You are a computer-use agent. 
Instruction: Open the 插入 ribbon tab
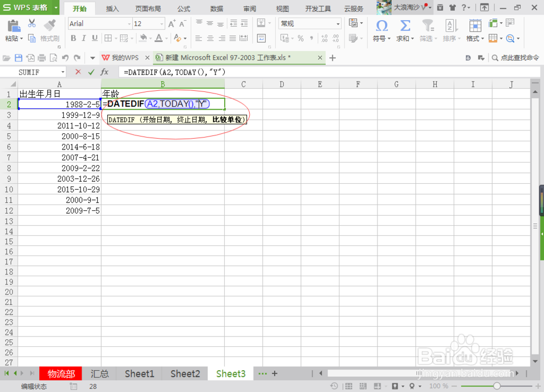pyautogui.click(x=112, y=9)
